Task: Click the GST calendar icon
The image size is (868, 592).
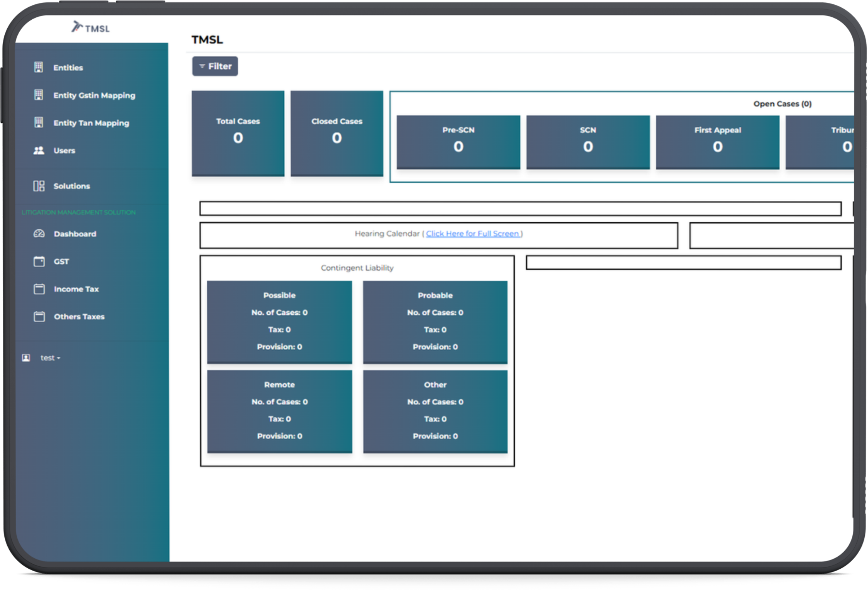Action: (x=39, y=262)
